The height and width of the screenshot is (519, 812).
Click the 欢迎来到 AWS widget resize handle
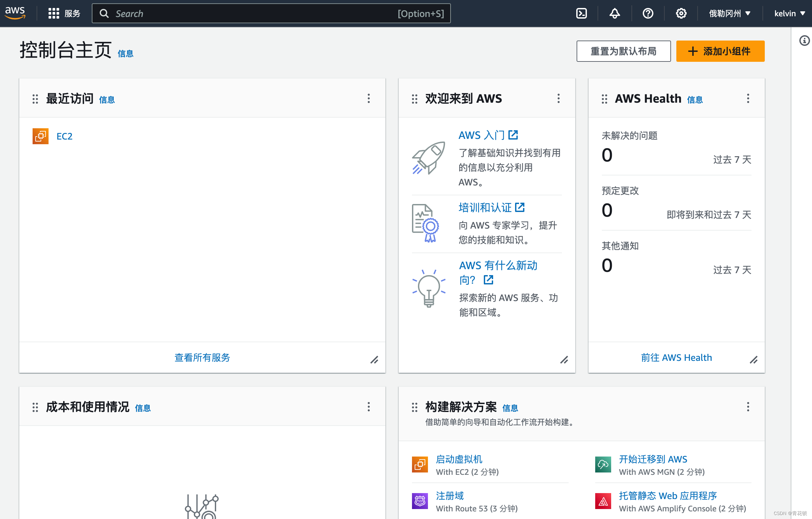click(x=564, y=360)
